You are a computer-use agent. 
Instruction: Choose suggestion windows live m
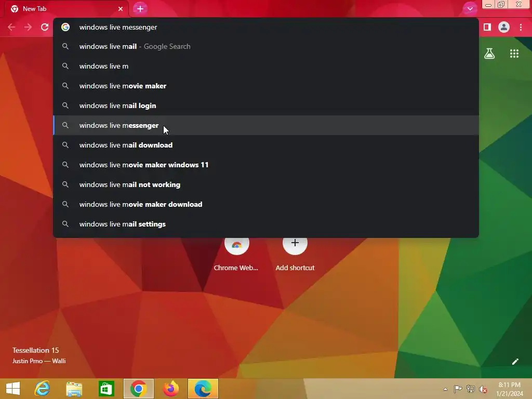point(266,66)
